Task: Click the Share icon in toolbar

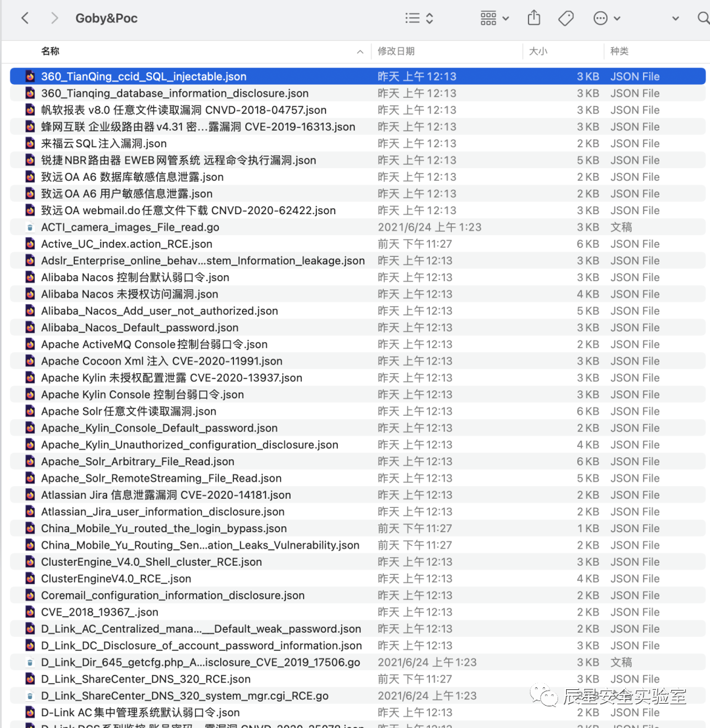Action: [x=534, y=18]
